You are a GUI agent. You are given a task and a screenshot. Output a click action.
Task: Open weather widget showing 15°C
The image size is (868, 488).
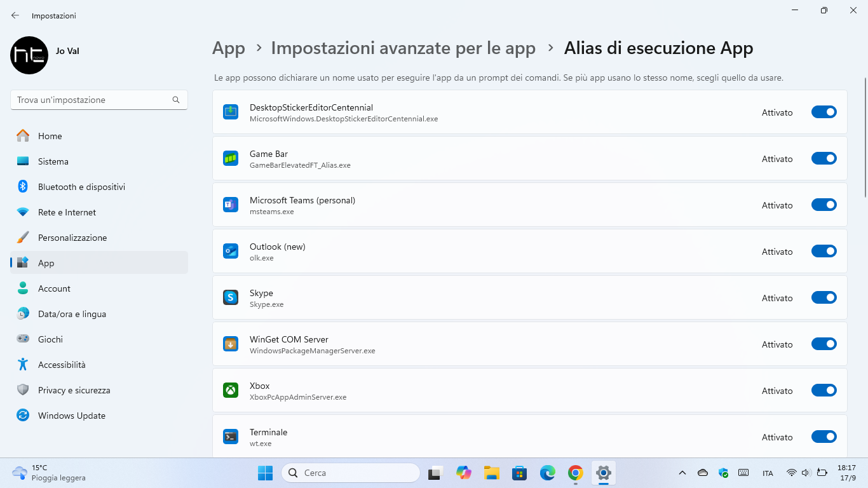(x=48, y=473)
